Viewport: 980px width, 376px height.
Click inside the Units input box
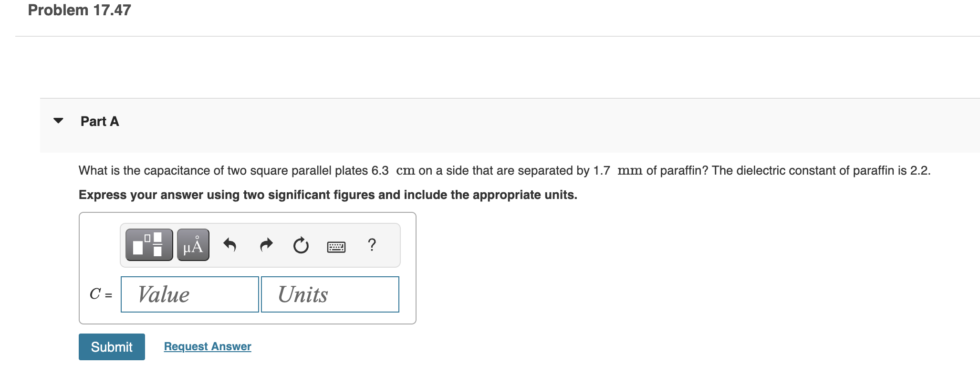[x=329, y=294]
